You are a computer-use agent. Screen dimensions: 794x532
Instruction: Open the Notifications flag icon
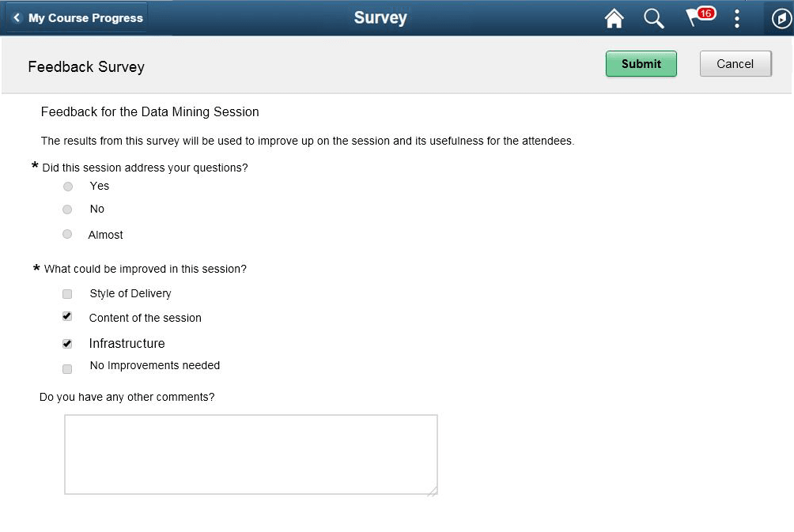click(x=694, y=19)
